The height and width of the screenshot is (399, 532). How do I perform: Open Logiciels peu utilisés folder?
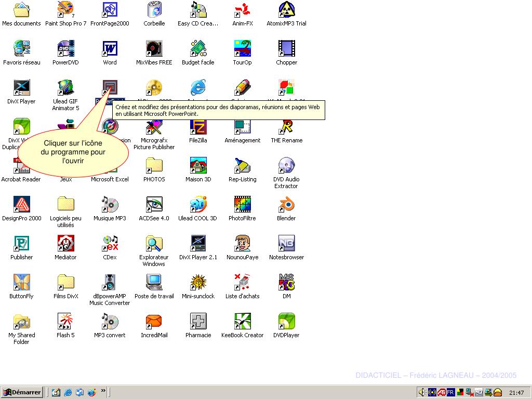(65, 204)
